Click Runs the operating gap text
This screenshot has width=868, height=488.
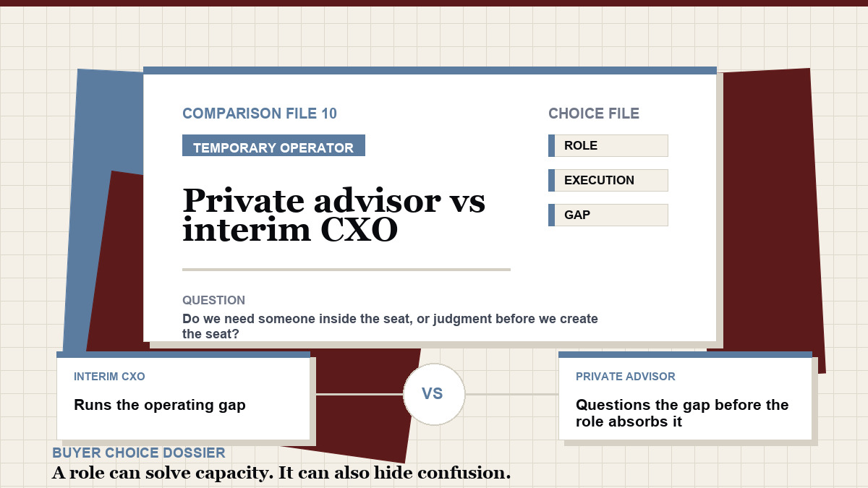(x=160, y=405)
